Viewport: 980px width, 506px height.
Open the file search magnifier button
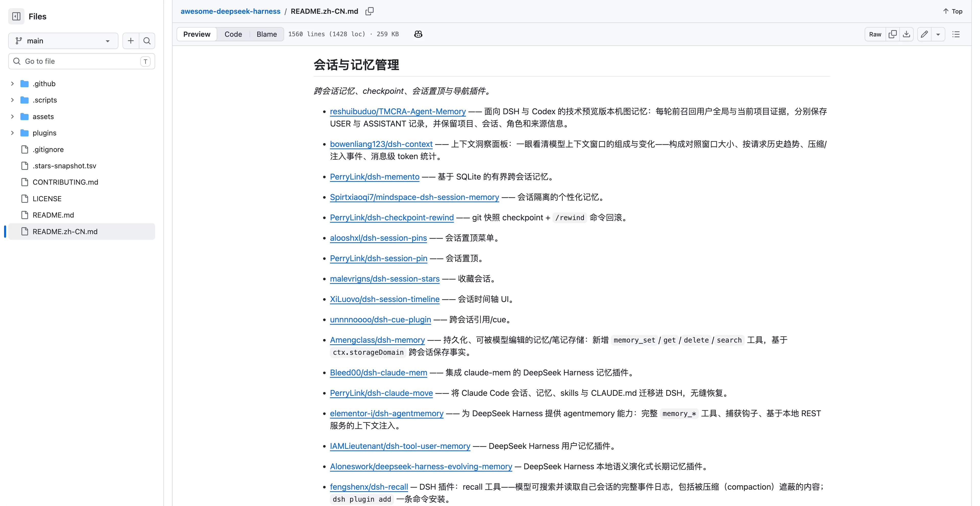point(147,41)
